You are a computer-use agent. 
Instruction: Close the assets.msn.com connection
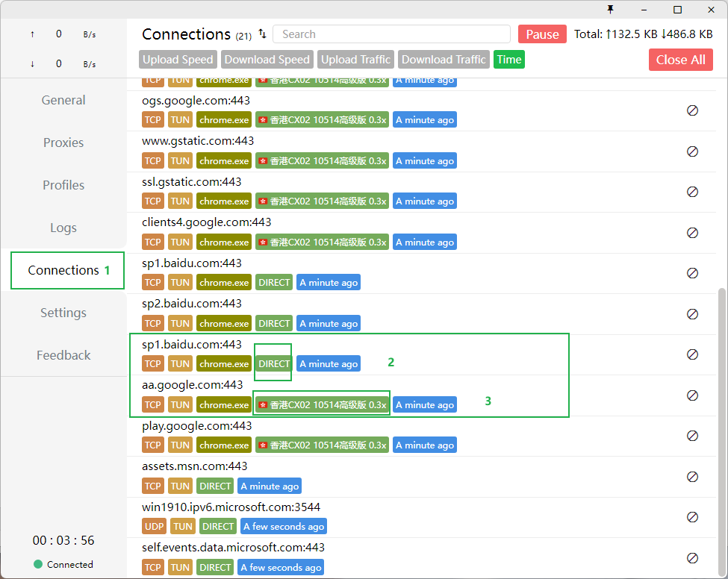point(692,477)
